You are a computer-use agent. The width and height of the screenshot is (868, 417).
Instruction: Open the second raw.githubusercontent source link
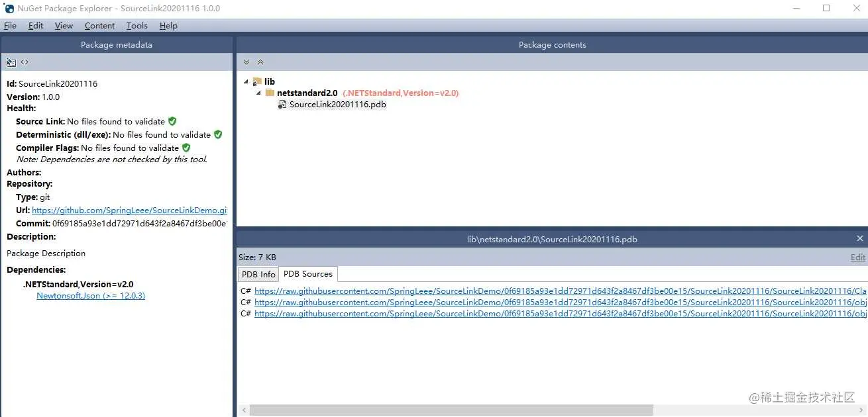click(561, 302)
